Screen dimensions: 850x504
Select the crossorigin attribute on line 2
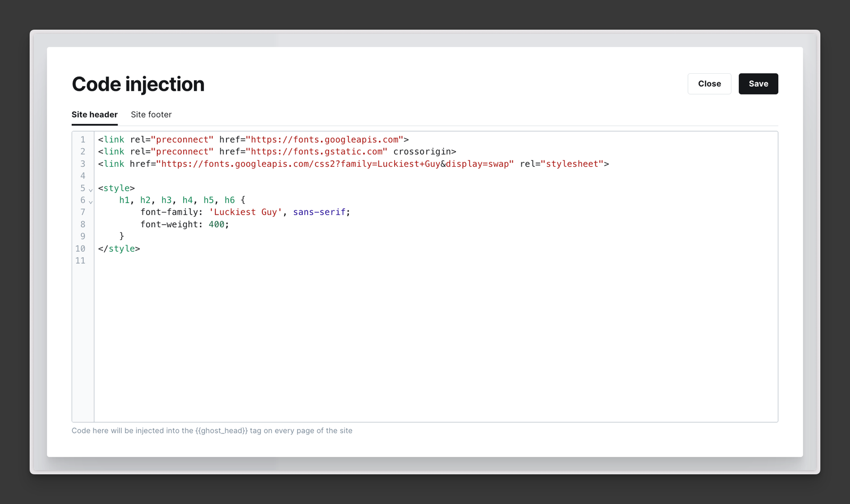(x=423, y=151)
